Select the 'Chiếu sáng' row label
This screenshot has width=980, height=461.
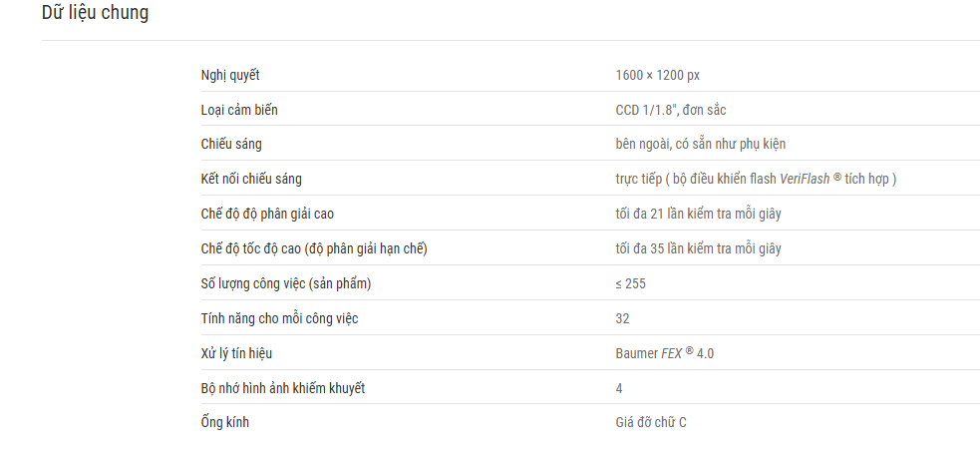(x=231, y=144)
